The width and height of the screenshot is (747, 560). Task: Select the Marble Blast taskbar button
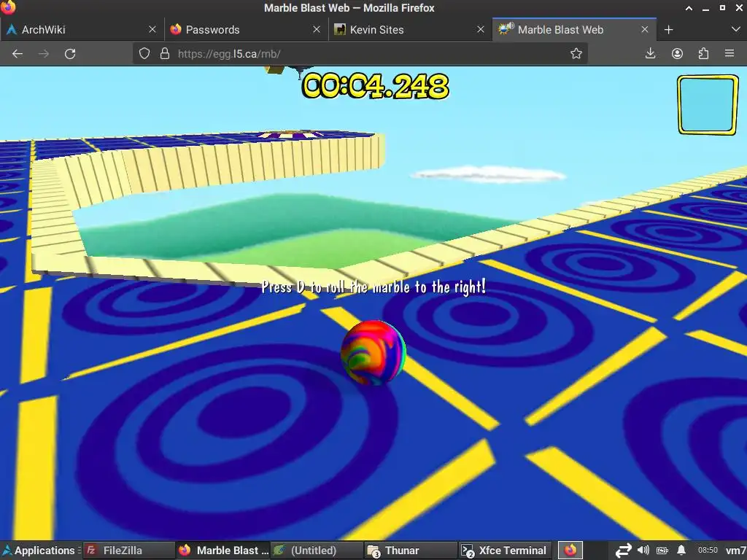click(223, 551)
